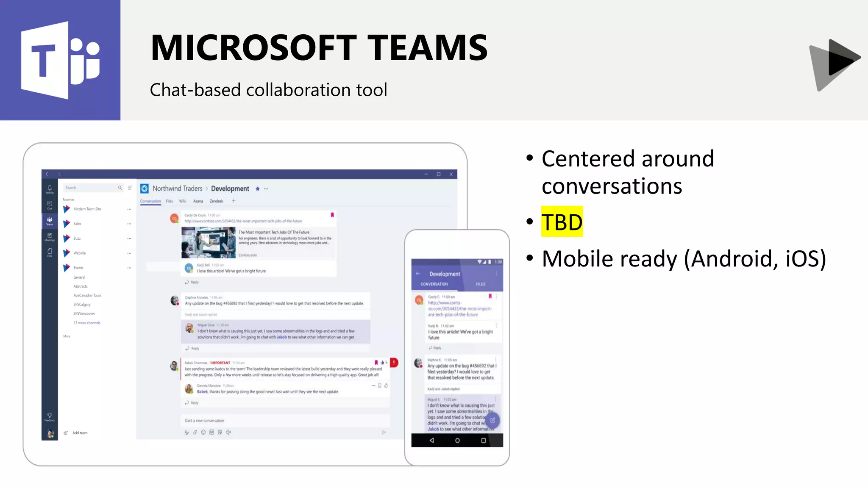This screenshot has height=488, width=868.
Task: Open more options for Events team
Action: tap(129, 268)
